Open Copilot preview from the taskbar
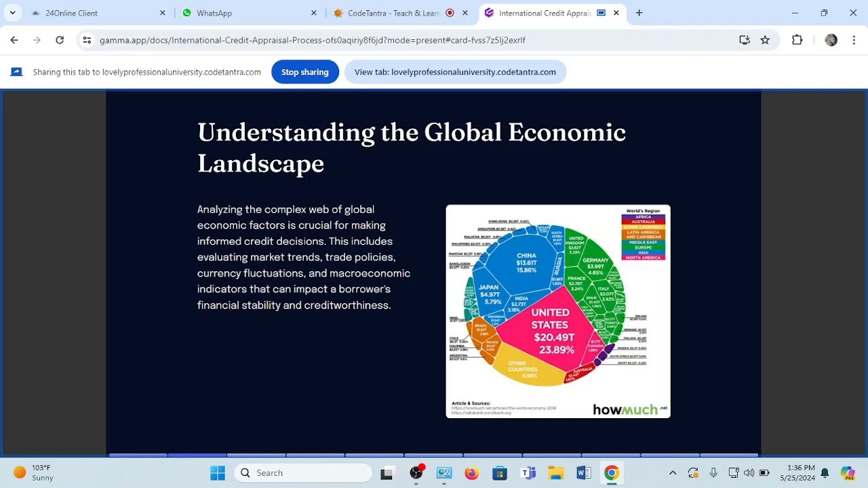 tap(848, 473)
